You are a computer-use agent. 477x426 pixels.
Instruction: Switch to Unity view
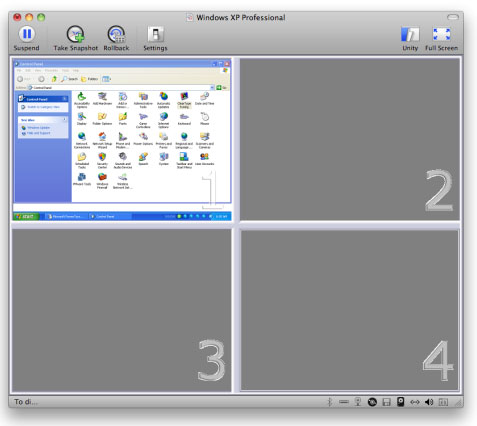tap(410, 39)
